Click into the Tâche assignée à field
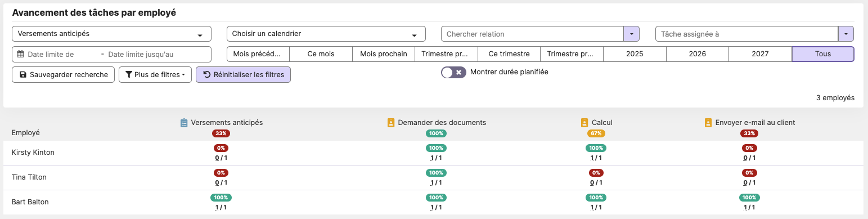This screenshot has width=868, height=219. point(746,34)
